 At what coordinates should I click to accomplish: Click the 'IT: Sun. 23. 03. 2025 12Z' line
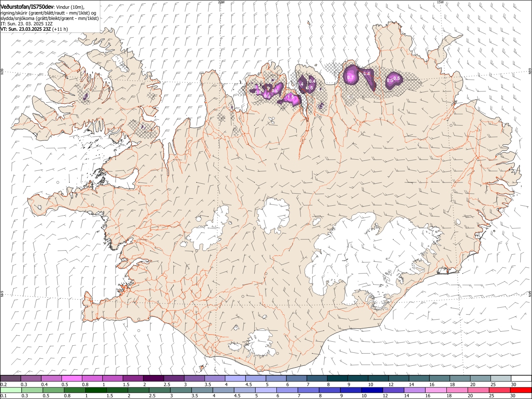(x=26, y=24)
